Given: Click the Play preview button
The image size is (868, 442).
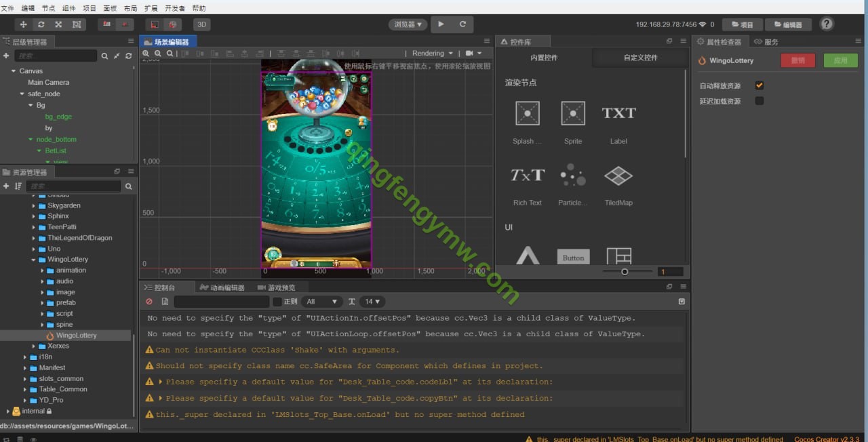Looking at the screenshot, I should pos(441,24).
